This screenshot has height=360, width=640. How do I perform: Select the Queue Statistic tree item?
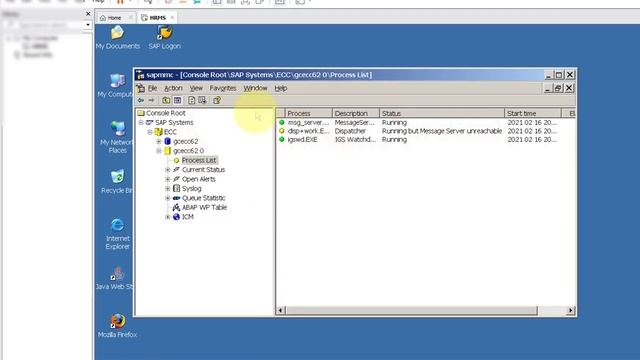(x=203, y=198)
